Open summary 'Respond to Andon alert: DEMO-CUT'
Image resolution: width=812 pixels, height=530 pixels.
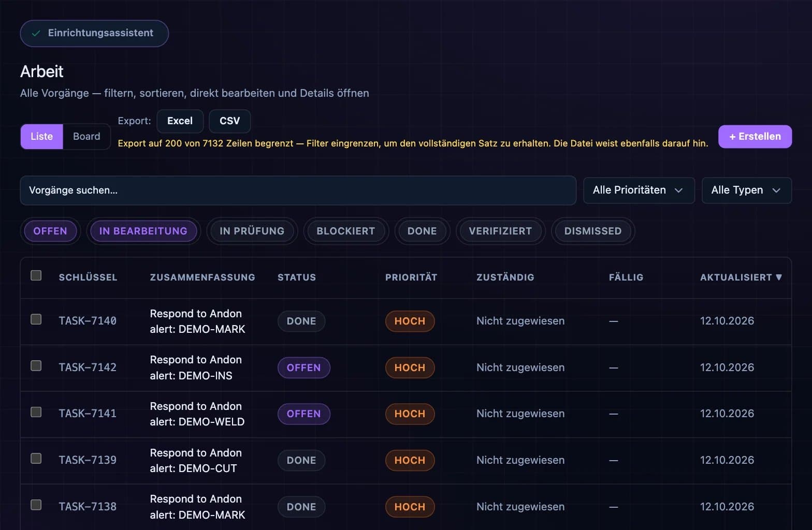(x=196, y=461)
